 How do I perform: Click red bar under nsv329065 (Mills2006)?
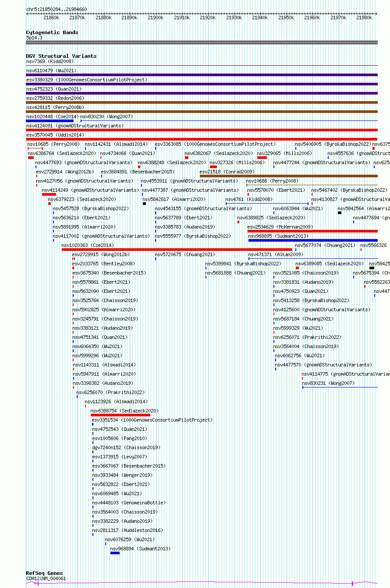pyautogui.click(x=262, y=158)
